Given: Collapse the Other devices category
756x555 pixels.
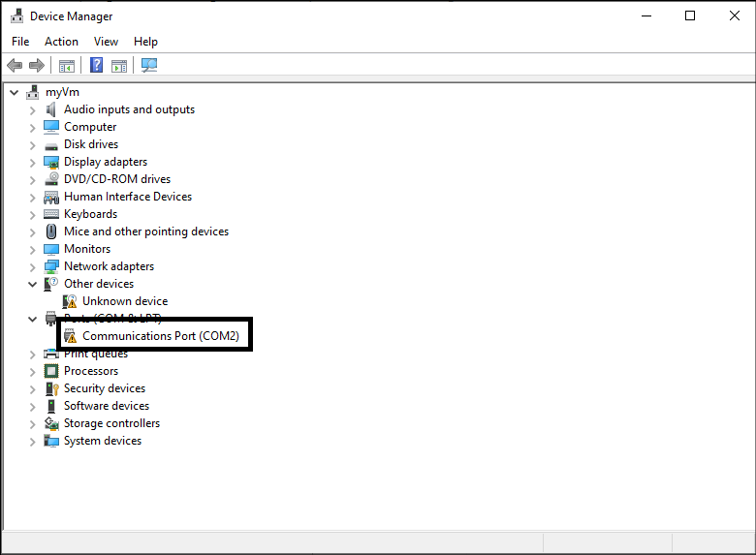Looking at the screenshot, I should coord(32,284).
